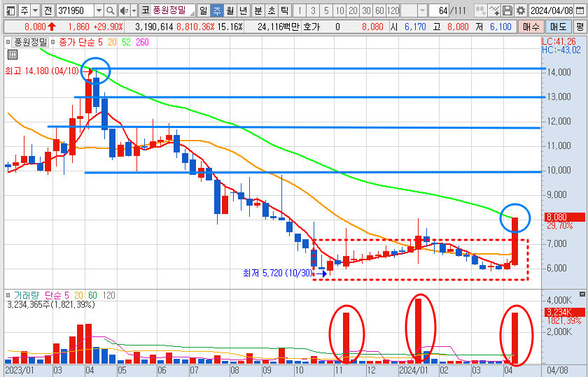This screenshot has width=588, height=377.
Task: Click the 평 button
Action: click(580, 27)
